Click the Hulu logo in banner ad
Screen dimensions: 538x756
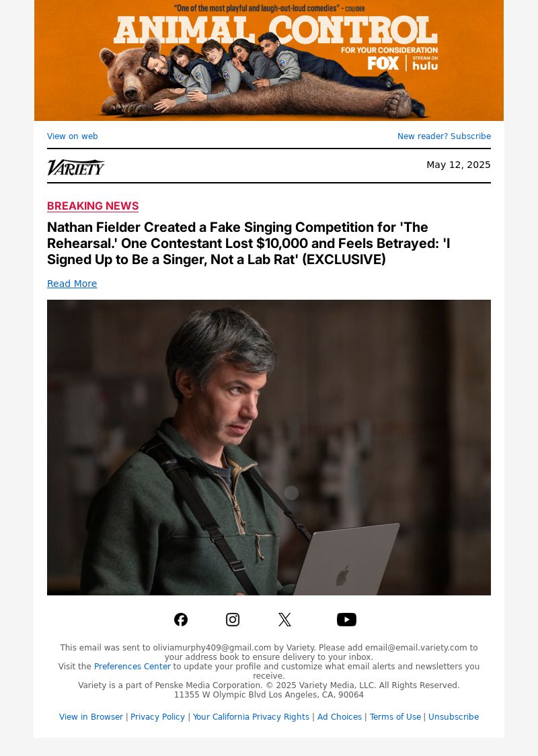coord(425,63)
